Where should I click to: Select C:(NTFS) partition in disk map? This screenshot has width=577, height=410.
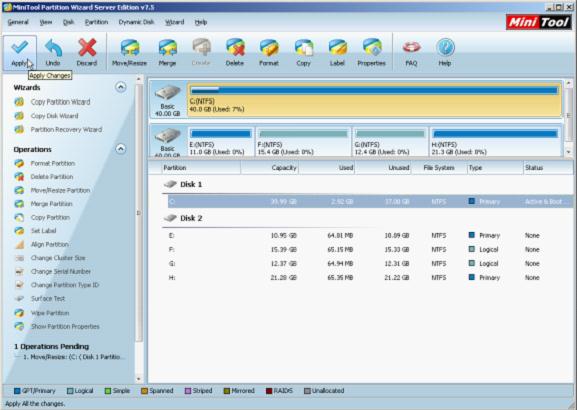click(x=374, y=100)
